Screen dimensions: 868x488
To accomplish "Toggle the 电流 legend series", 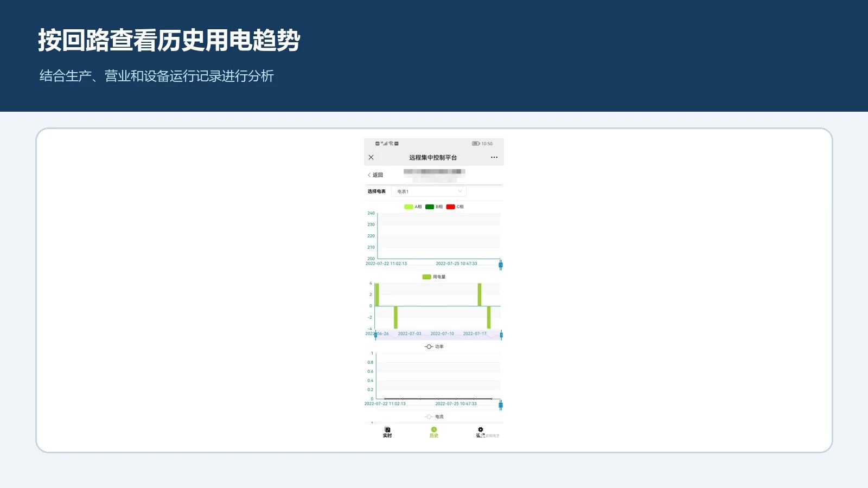I will click(434, 416).
